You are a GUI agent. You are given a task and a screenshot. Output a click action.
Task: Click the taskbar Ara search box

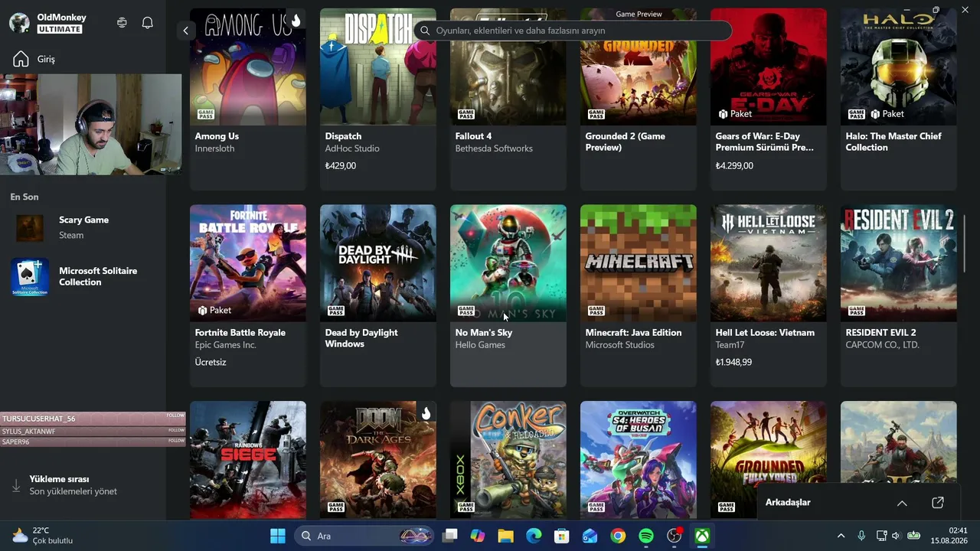[x=364, y=536]
